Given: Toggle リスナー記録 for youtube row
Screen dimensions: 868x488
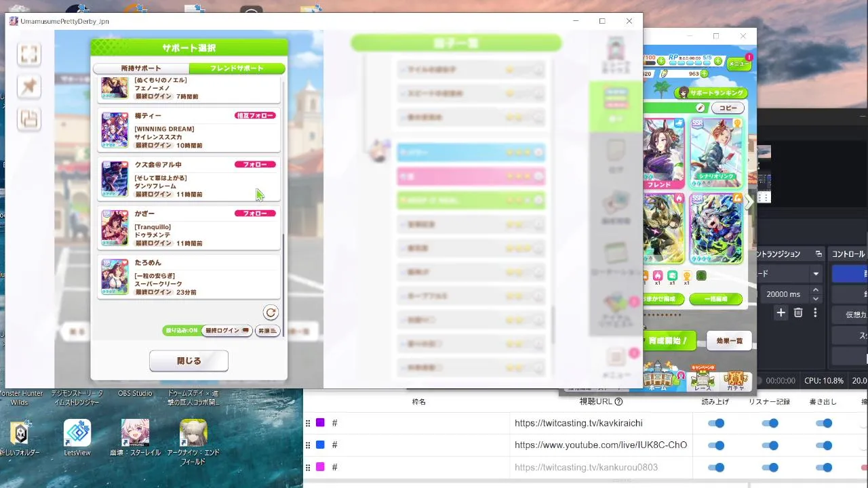Looking at the screenshot, I should [770, 445].
